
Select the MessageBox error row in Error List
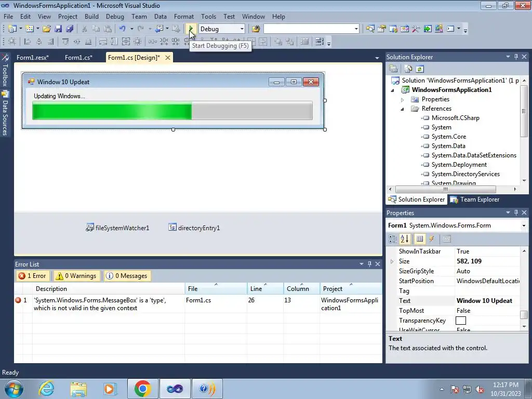pyautogui.click(x=198, y=304)
